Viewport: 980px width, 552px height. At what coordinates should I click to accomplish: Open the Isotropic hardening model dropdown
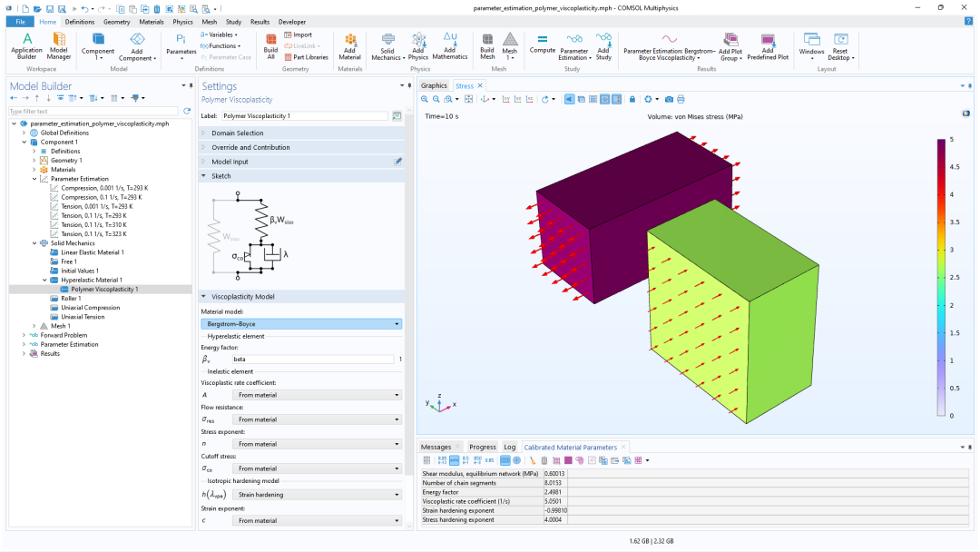(x=317, y=495)
